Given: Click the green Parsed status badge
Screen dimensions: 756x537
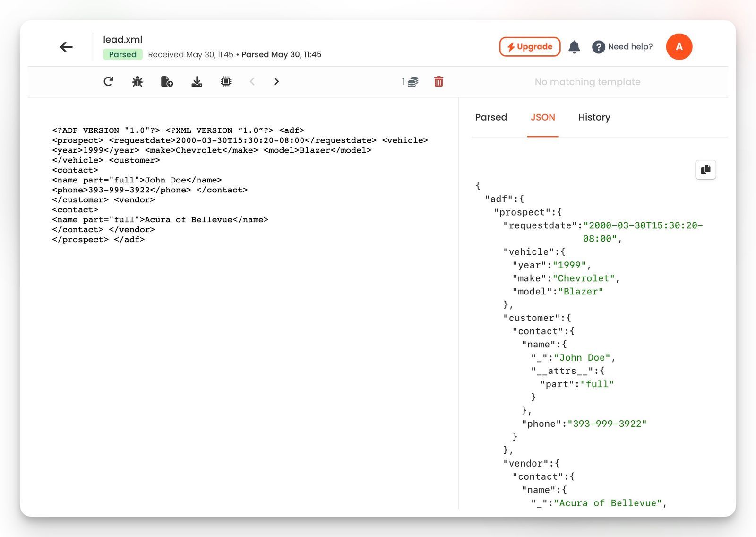Looking at the screenshot, I should (122, 54).
